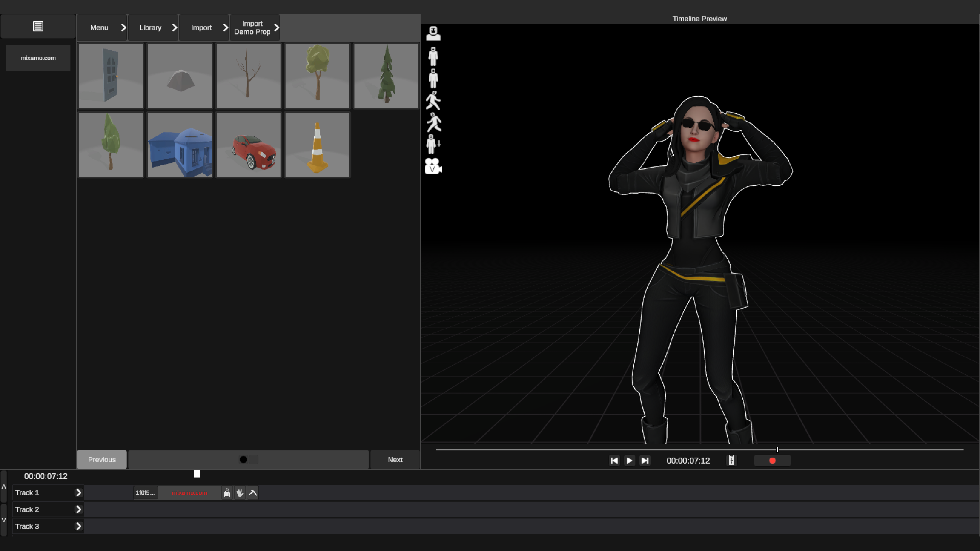The width and height of the screenshot is (980, 551).
Task: Toggle the red record button
Action: point(772,460)
